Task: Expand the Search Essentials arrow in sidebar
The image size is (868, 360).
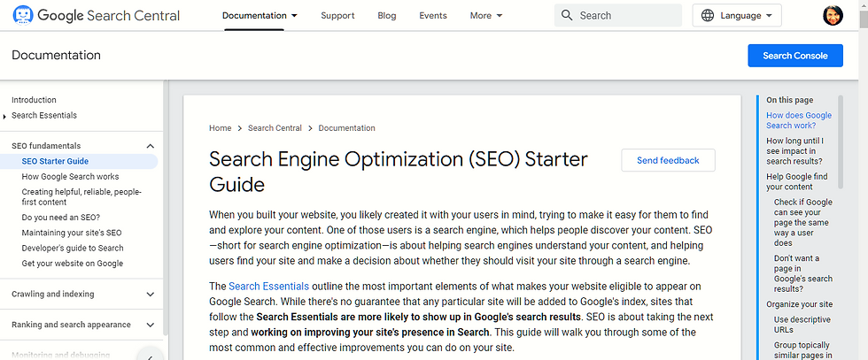Action: [5, 116]
